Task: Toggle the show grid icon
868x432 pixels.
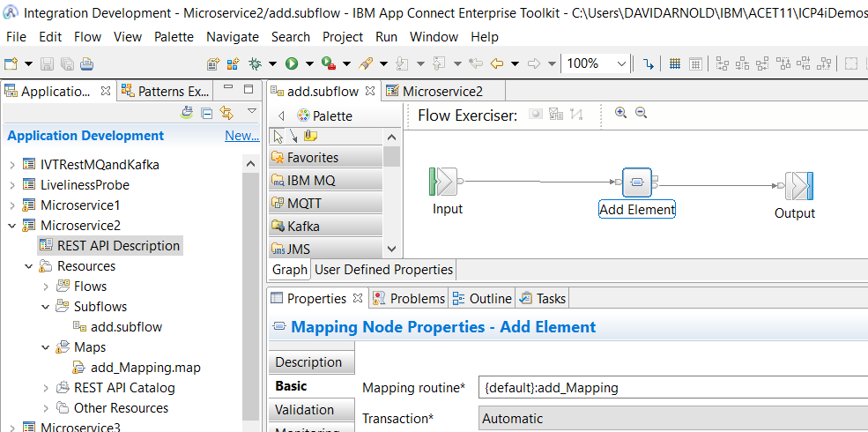Action: pyautogui.click(x=674, y=63)
